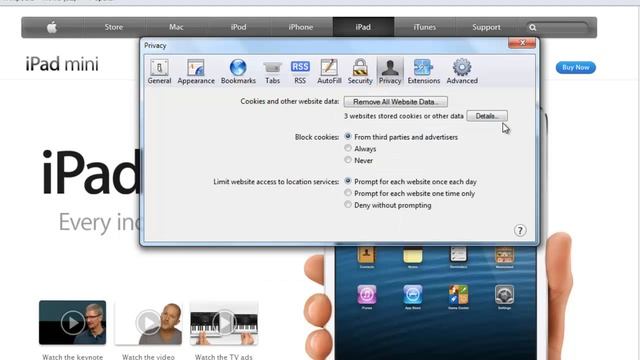Select Prompt for each website one time only
This screenshot has width=640, height=360.
coord(348,193)
